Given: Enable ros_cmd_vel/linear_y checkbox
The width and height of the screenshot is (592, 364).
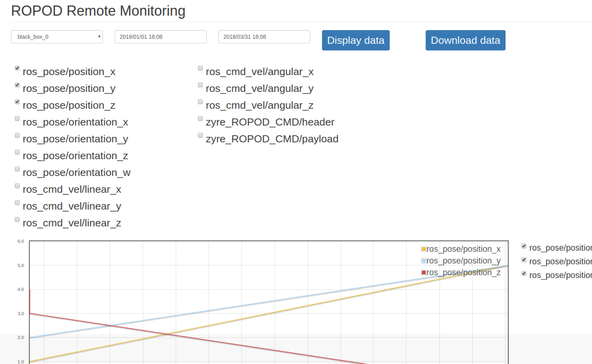Looking at the screenshot, I should tap(17, 203).
